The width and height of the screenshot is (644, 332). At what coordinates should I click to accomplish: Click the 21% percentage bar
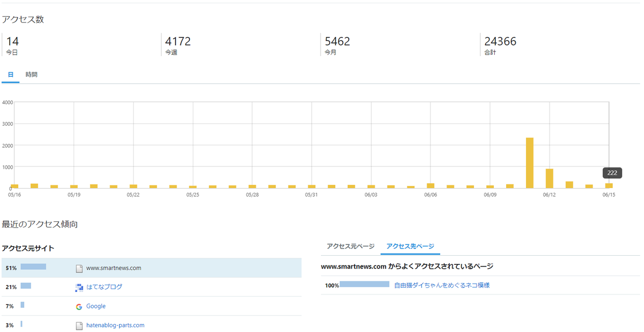26,286
